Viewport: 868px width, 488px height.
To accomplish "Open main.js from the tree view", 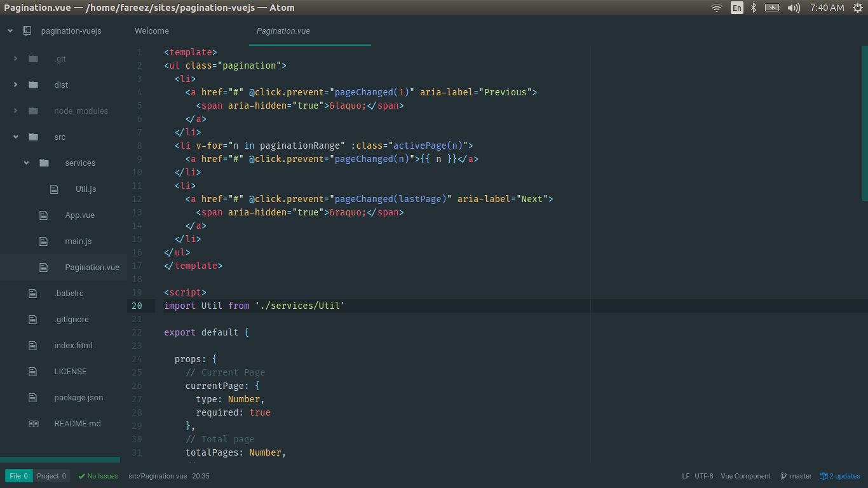I will (x=79, y=241).
